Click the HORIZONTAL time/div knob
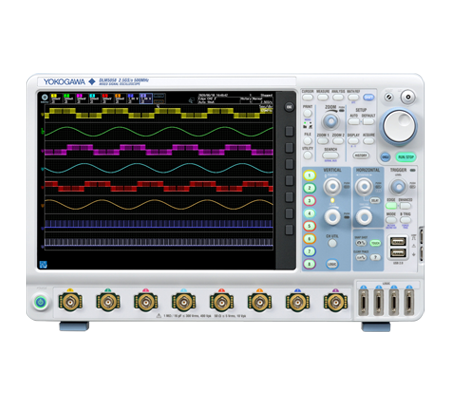 pos(364,217)
